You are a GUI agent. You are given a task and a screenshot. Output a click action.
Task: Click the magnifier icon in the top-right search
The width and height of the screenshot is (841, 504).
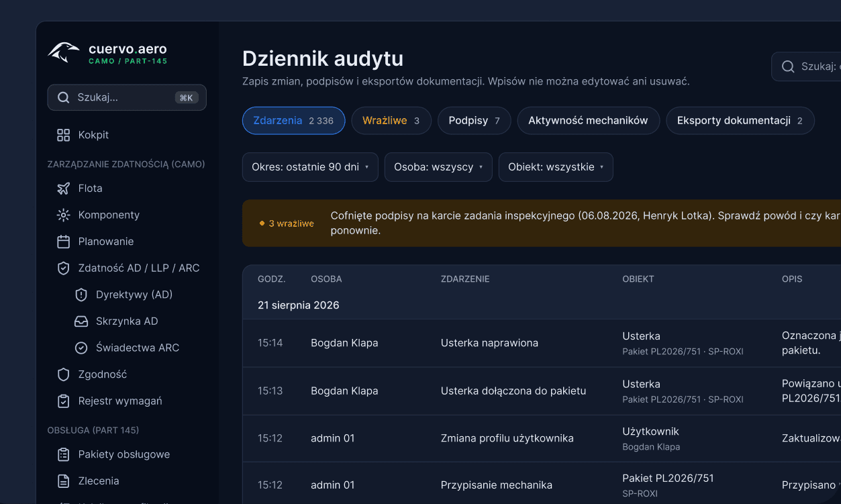tap(788, 66)
